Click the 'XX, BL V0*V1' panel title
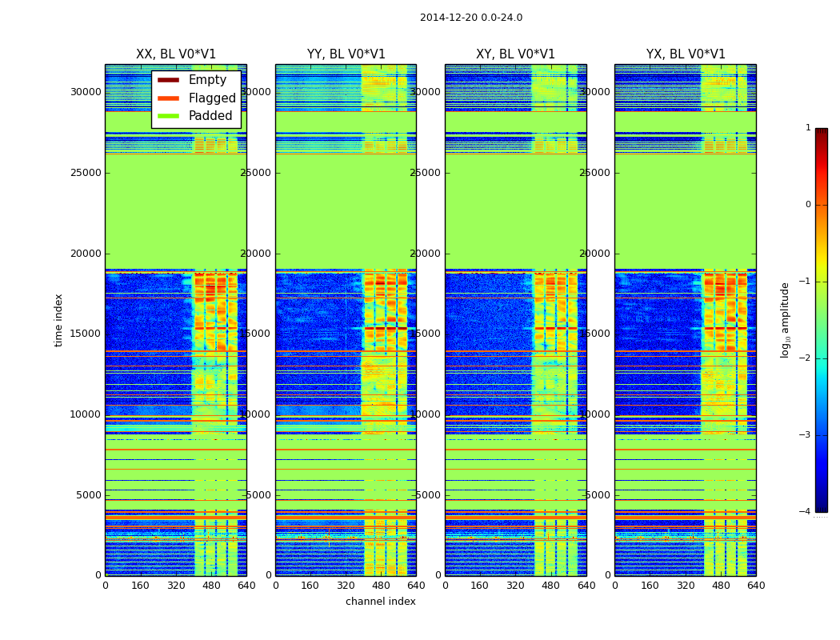This screenshot has height=640, width=840. click(x=176, y=54)
